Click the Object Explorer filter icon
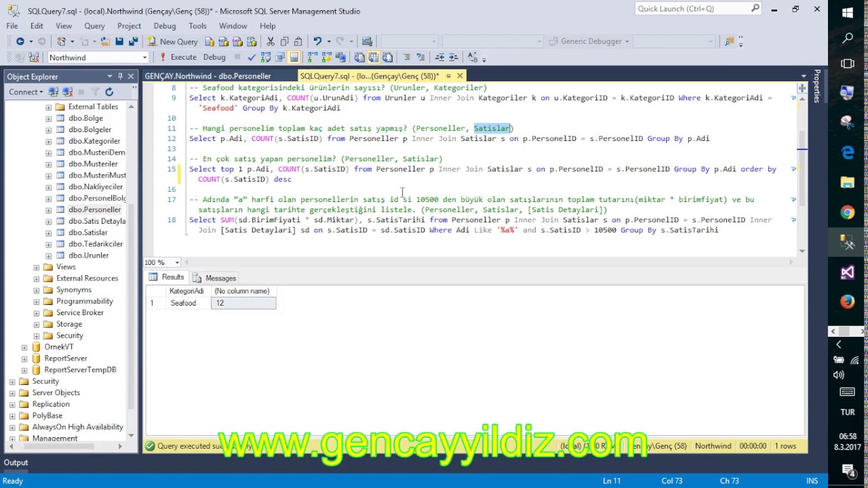Image resolution: width=868 pixels, height=488 pixels. click(x=95, y=91)
